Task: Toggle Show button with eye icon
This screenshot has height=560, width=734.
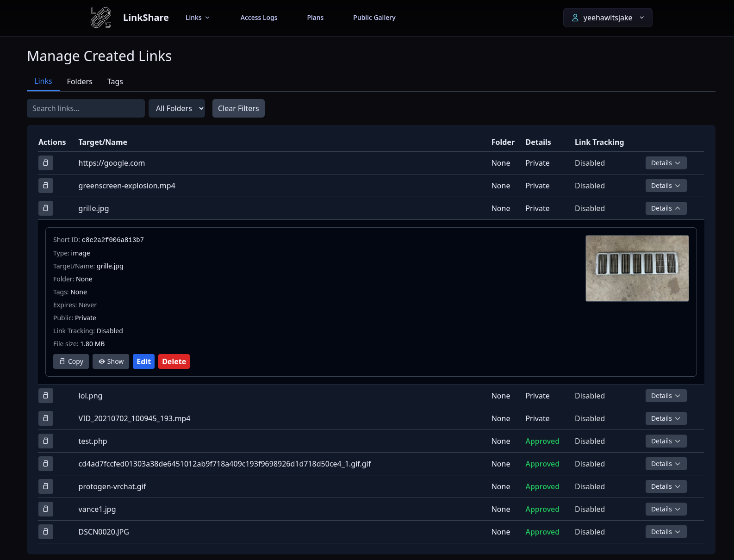Action: 111,361
